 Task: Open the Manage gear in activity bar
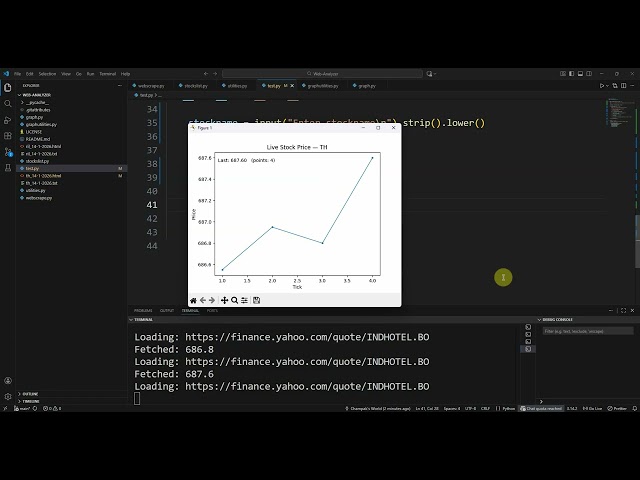tap(7, 396)
